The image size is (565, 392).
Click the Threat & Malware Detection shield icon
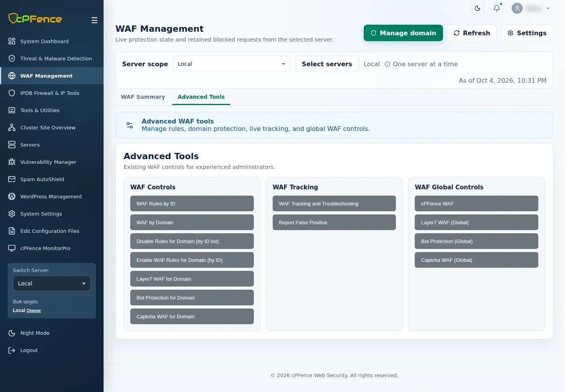pos(12,58)
